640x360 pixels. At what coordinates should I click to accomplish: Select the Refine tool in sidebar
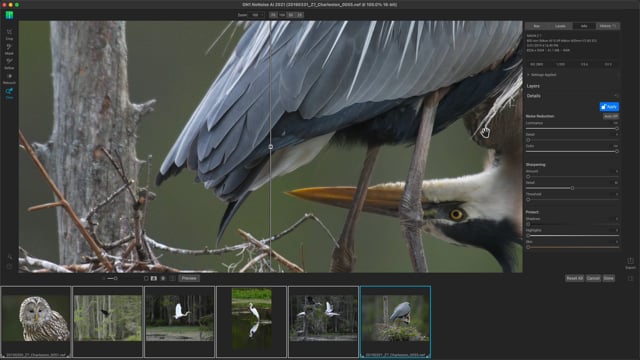click(9, 64)
